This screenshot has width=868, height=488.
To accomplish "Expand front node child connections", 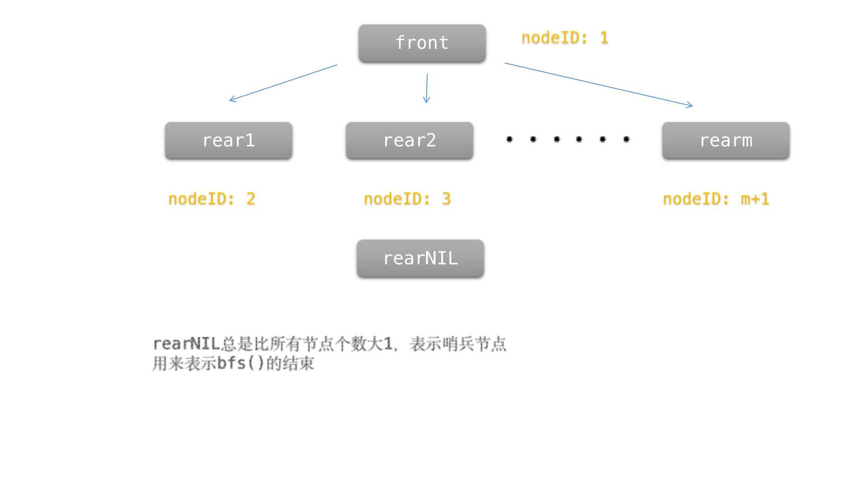I will click(420, 41).
